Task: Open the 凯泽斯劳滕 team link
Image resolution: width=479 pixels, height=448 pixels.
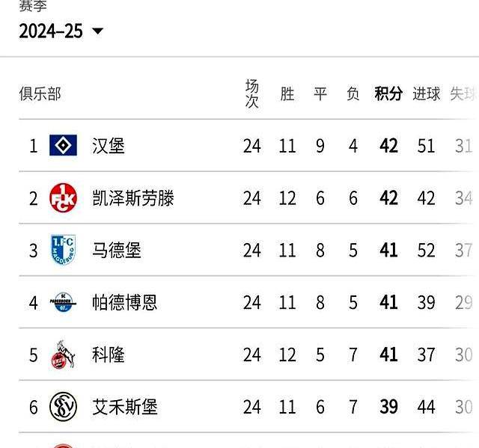Action: 133,198
